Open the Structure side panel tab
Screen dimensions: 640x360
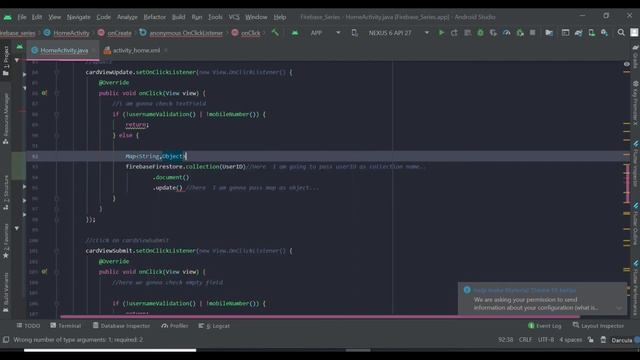(6, 193)
